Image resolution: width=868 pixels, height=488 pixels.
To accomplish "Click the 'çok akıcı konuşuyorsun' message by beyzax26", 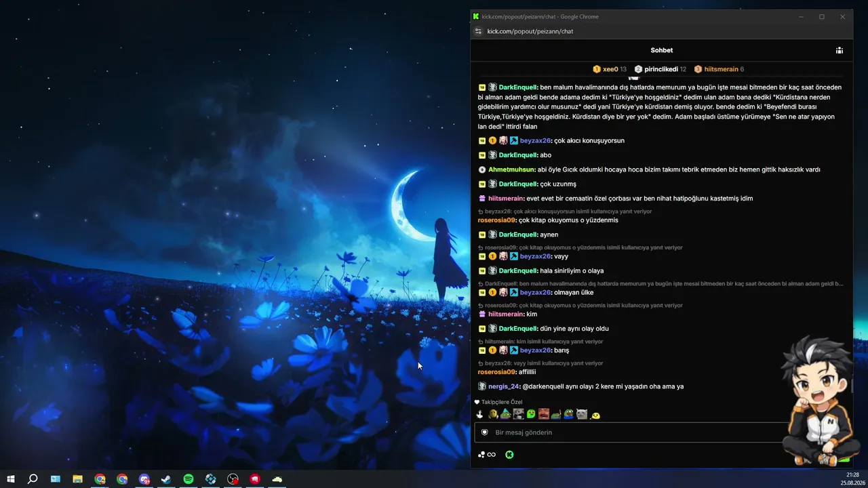I will [589, 141].
